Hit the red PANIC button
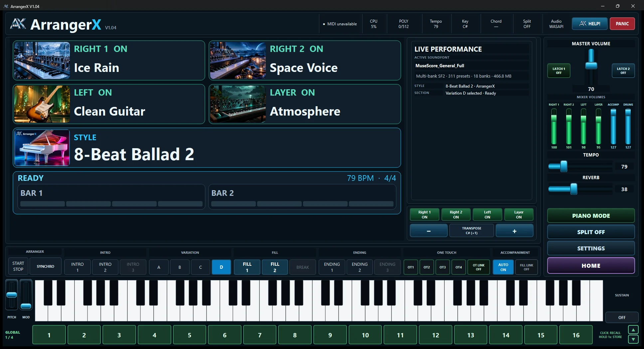 coord(622,24)
